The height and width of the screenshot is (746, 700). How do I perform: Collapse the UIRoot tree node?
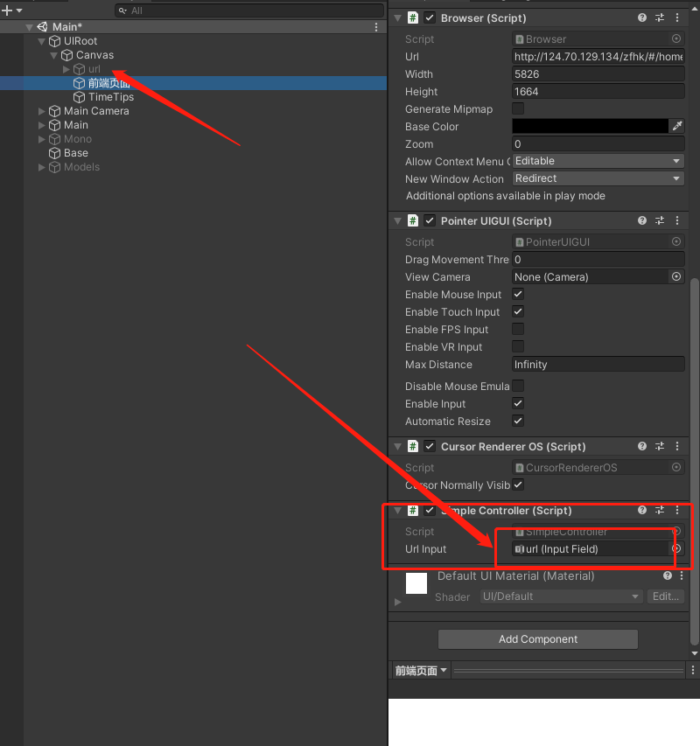[x=41, y=41]
